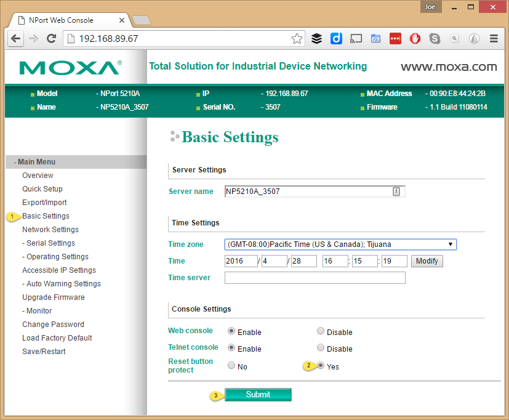Select Disable for Web console
509x420 pixels.
click(x=321, y=331)
